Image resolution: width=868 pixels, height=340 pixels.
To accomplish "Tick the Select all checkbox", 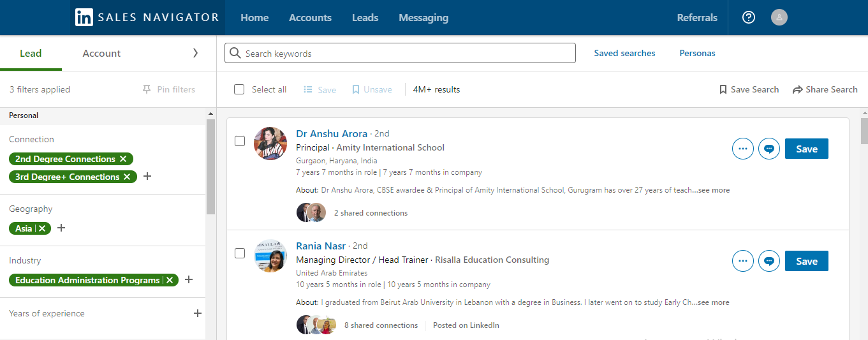I will pyautogui.click(x=239, y=89).
